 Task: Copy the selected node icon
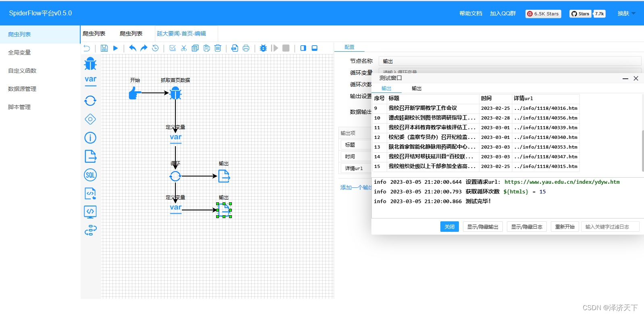195,48
